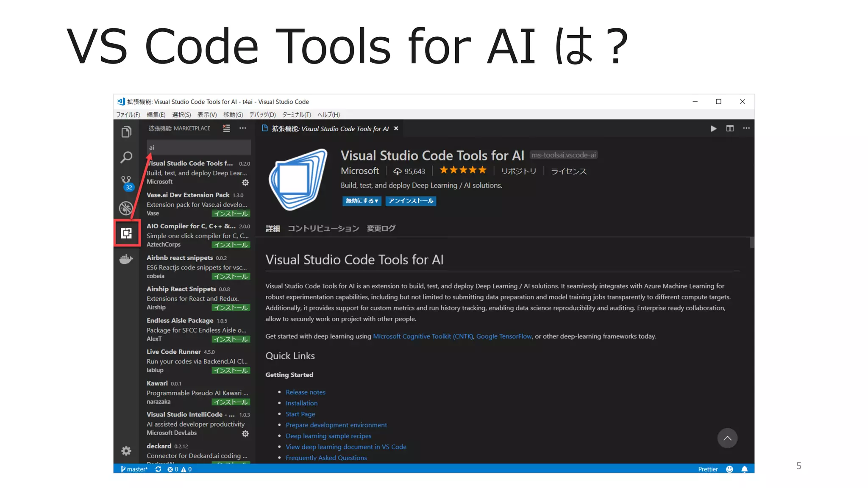Open the Docker whale icon

126,259
